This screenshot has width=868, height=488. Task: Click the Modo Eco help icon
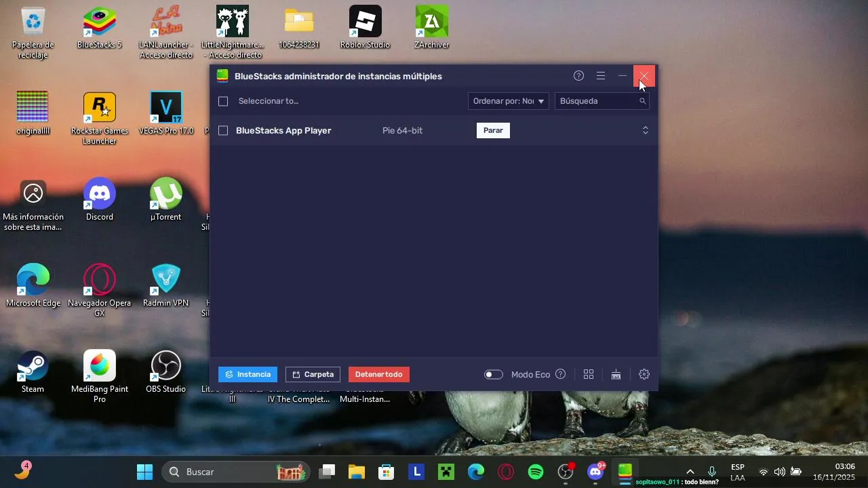pyautogui.click(x=560, y=374)
